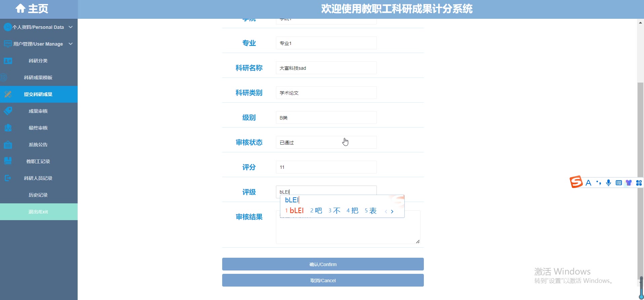Click the User Manage monitor icon
The height and width of the screenshot is (300, 644).
(8, 44)
